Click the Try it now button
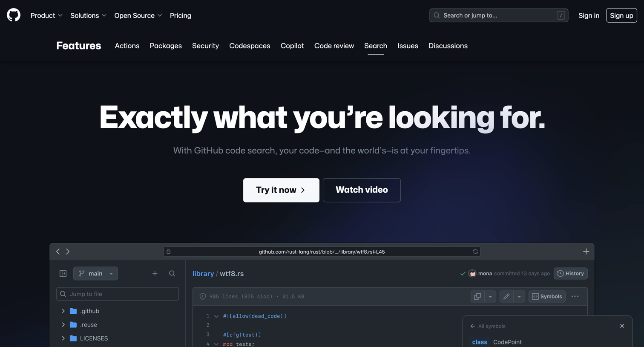This screenshot has height=347, width=644. pos(281,190)
